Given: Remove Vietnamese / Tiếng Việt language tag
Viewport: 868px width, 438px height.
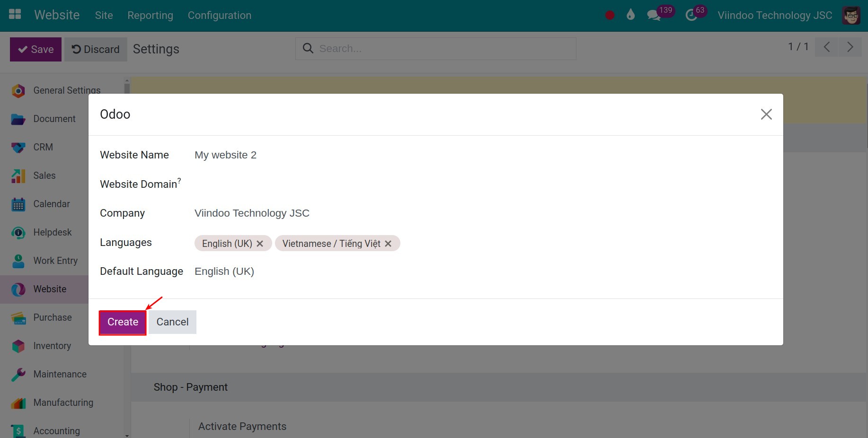Looking at the screenshot, I should (x=388, y=244).
